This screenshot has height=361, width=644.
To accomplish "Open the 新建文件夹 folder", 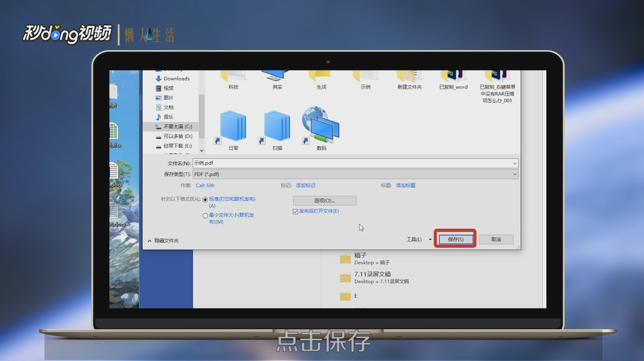I will (x=409, y=80).
